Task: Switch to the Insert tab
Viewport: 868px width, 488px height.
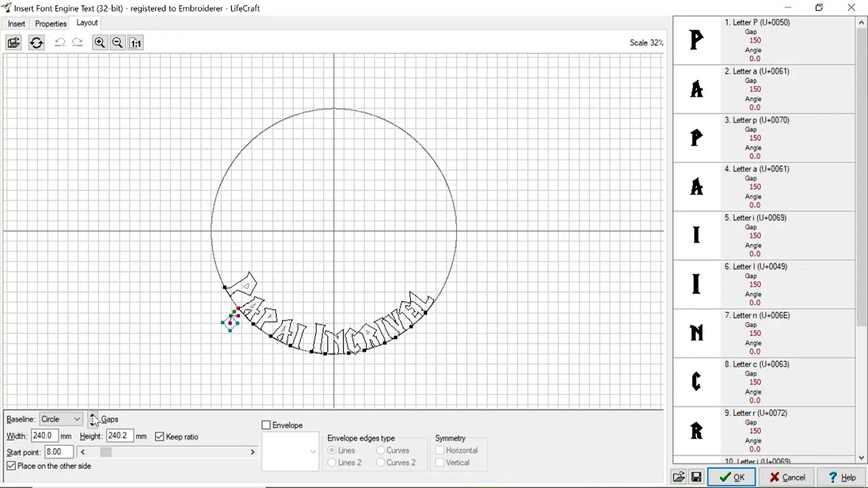Action: pyautogui.click(x=16, y=24)
